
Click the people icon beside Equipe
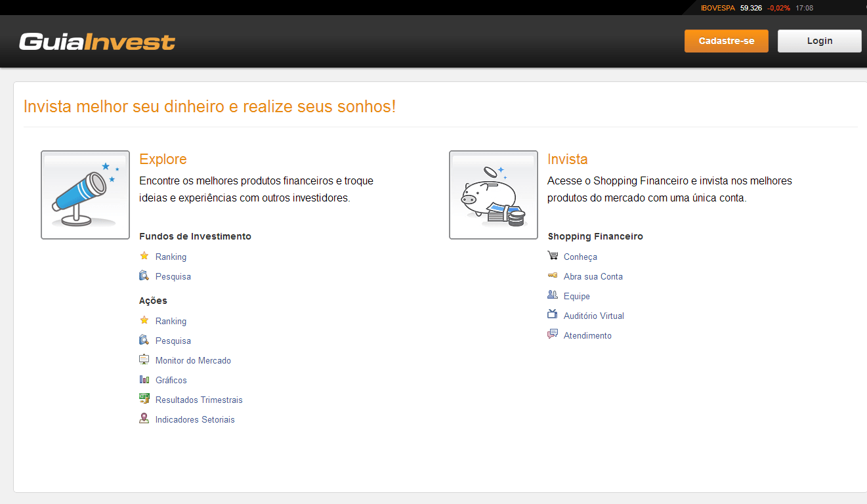tap(553, 295)
